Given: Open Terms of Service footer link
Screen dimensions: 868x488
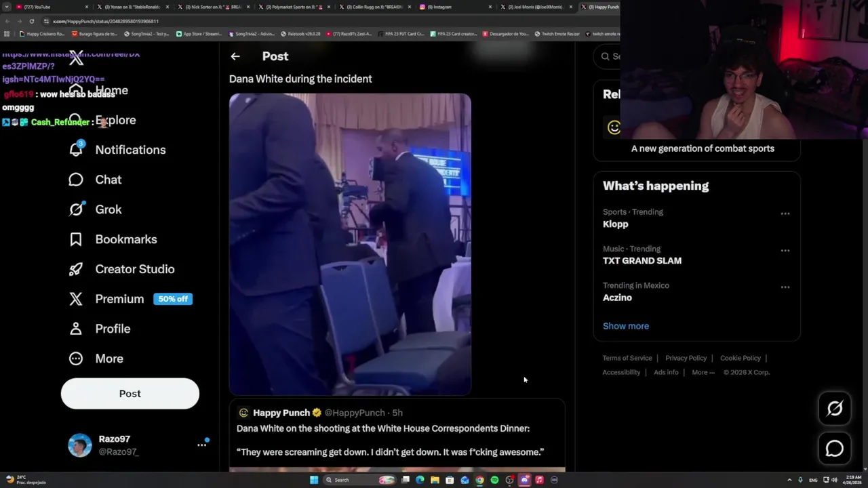Looking at the screenshot, I should click(627, 358).
